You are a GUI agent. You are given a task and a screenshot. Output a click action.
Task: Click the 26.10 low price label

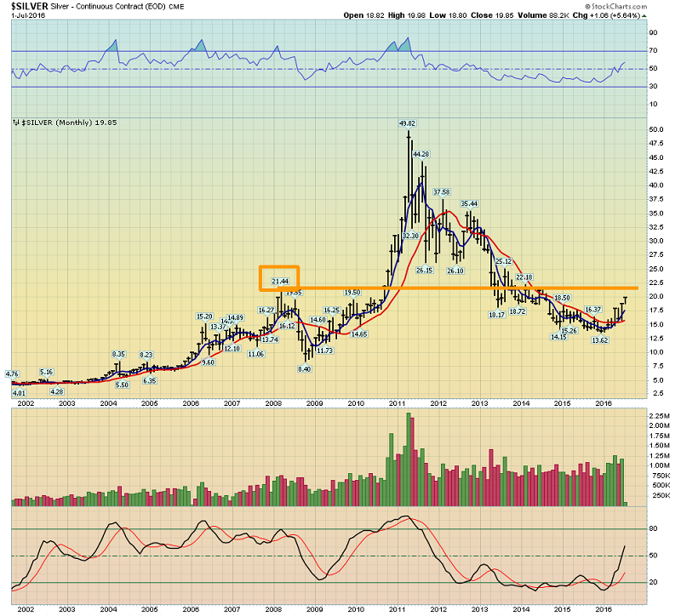click(x=455, y=271)
